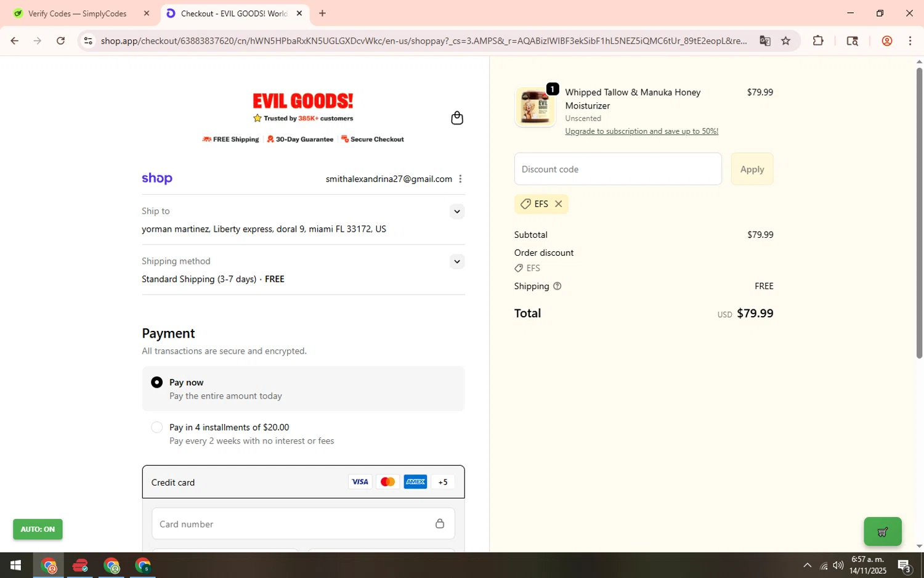Viewport: 924px width, 578px height.
Task: View site information icon in address bar
Action: tap(88, 41)
